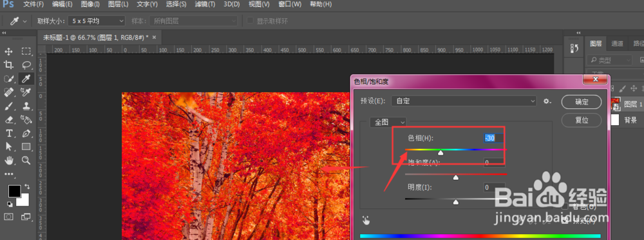Screen dimensions: 644x240
Task: Select the Zoom magnifier tool
Action: pos(26,160)
